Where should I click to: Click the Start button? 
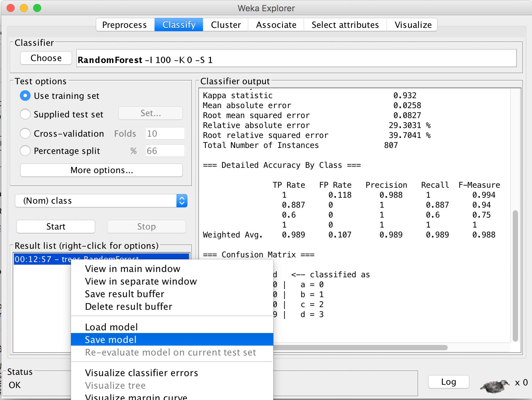coord(56,227)
